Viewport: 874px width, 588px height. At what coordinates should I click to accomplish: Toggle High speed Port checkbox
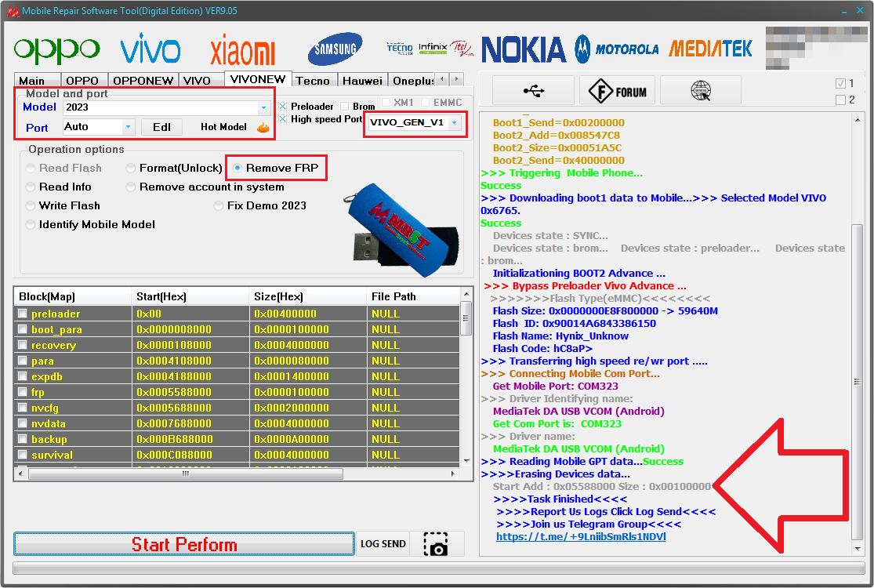(283, 118)
